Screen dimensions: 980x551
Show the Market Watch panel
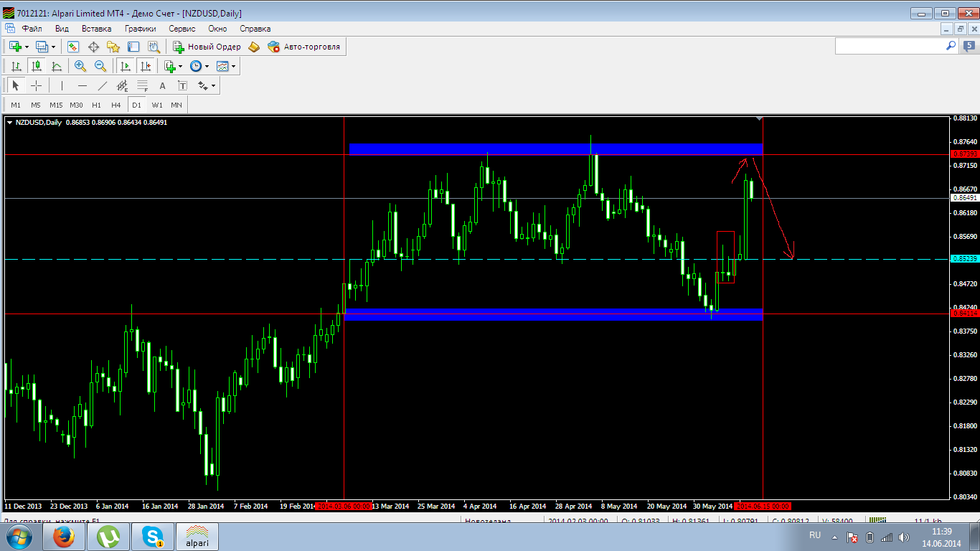[72, 47]
